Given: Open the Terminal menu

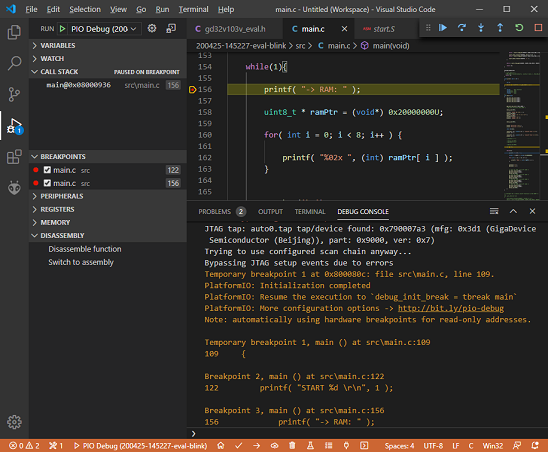Looking at the screenshot, I should point(193,9).
